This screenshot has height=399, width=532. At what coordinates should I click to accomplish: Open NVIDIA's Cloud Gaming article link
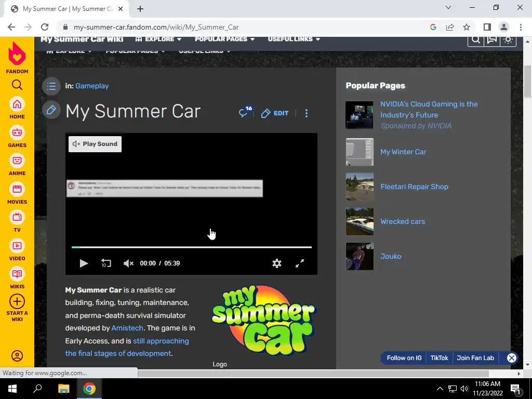[x=429, y=109]
